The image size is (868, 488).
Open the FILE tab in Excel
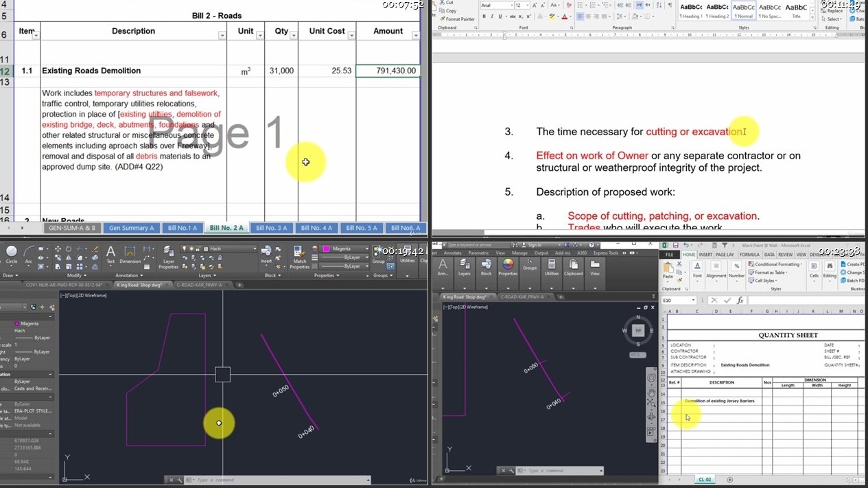(670, 255)
